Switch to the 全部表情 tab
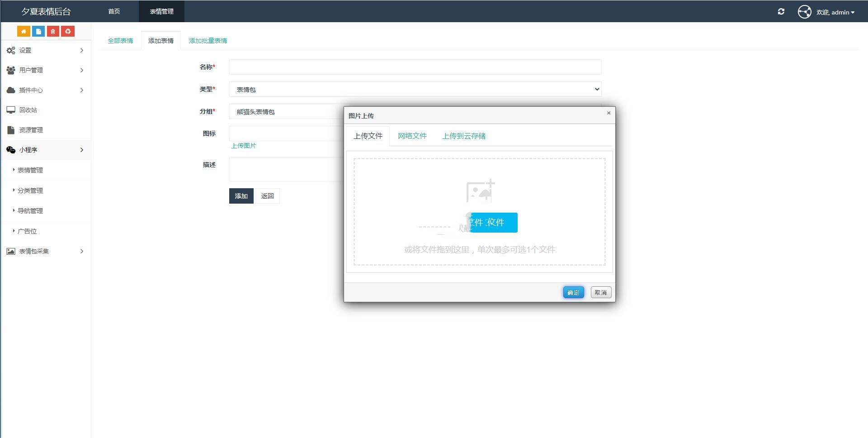 pyautogui.click(x=120, y=41)
